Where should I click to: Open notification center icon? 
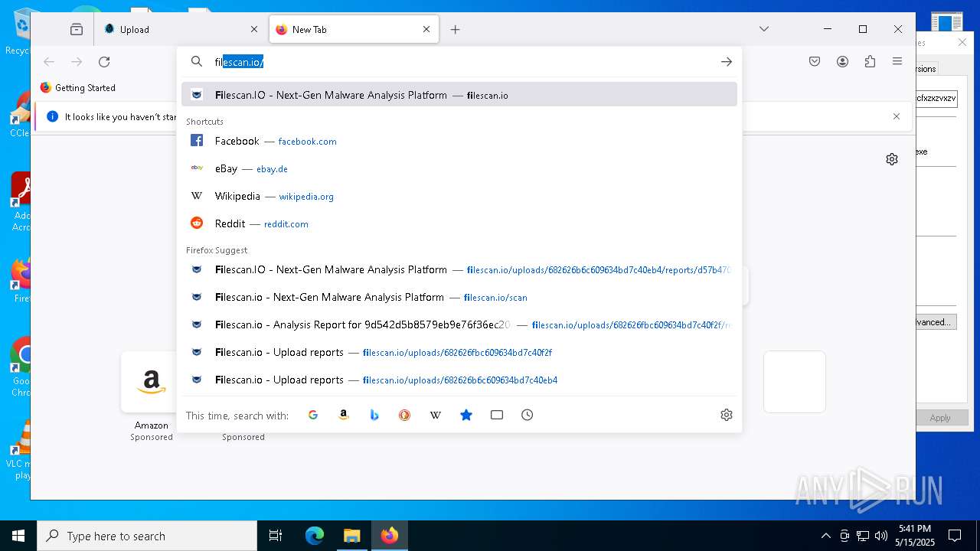[x=955, y=536]
